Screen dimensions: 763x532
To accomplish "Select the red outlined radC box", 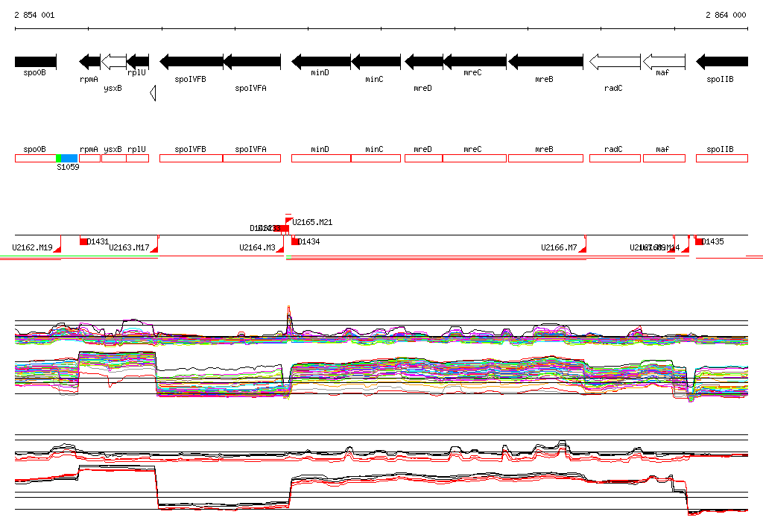I will point(615,158).
